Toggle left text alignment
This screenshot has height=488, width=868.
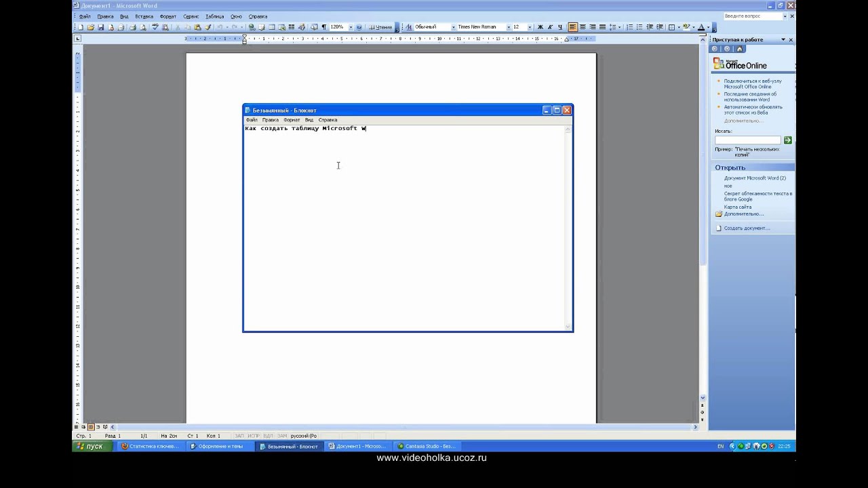click(x=573, y=27)
